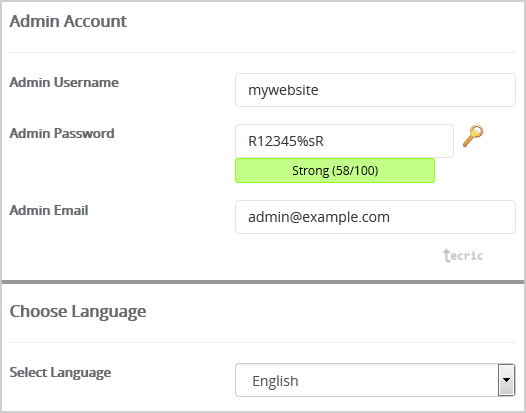Click the thick gray divider between sections
The height and width of the screenshot is (413, 526).
pyautogui.click(x=263, y=282)
